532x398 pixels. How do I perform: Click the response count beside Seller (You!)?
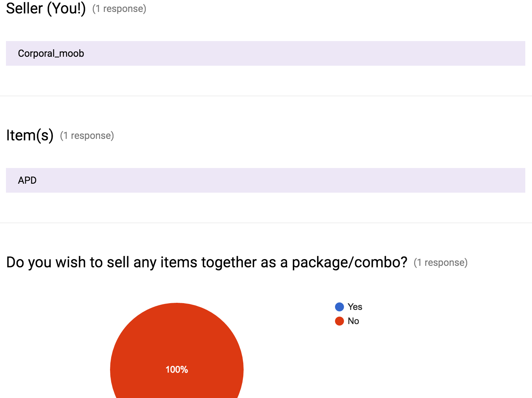[x=119, y=9]
